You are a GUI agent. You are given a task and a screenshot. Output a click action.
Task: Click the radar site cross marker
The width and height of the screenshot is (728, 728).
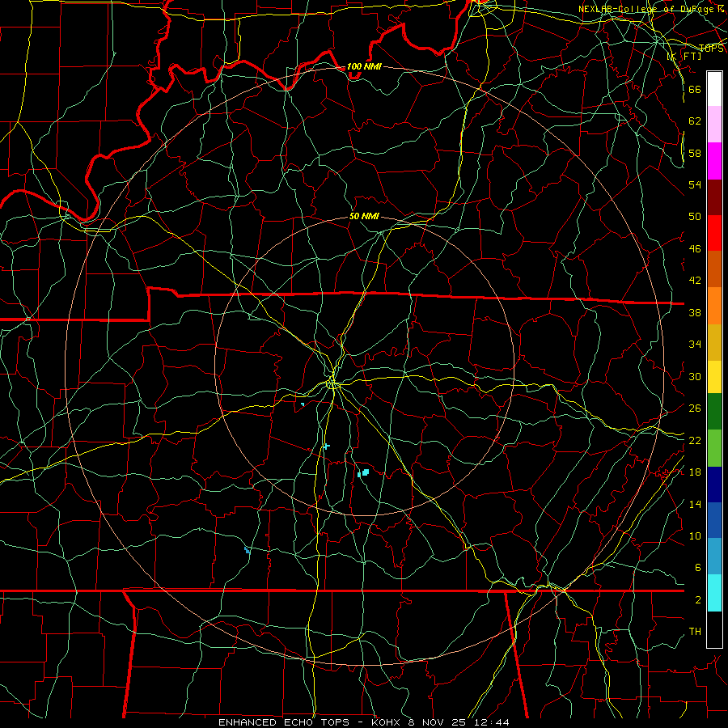click(327, 447)
